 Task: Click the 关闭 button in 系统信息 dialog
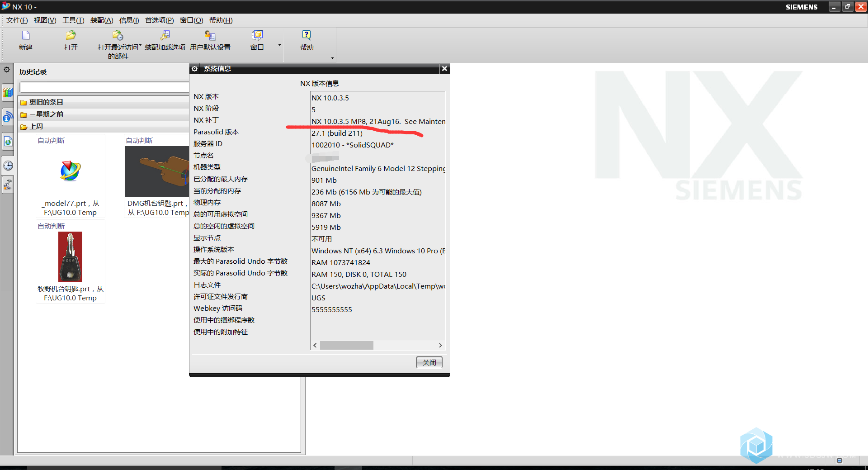(429, 362)
